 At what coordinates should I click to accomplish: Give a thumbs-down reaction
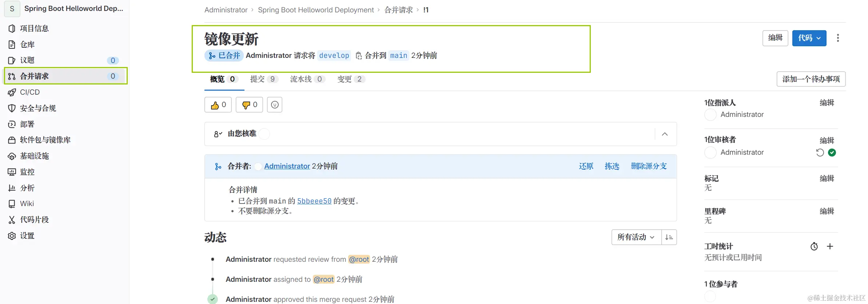tap(249, 105)
